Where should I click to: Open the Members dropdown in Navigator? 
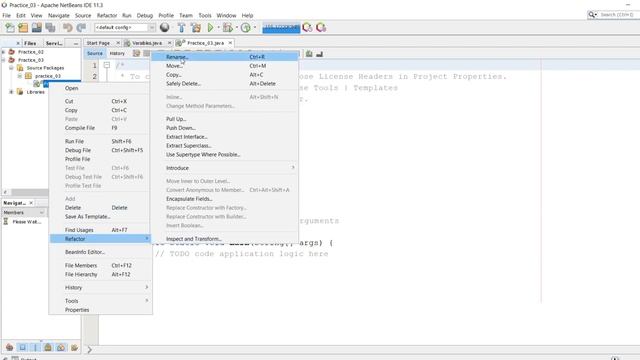24,213
